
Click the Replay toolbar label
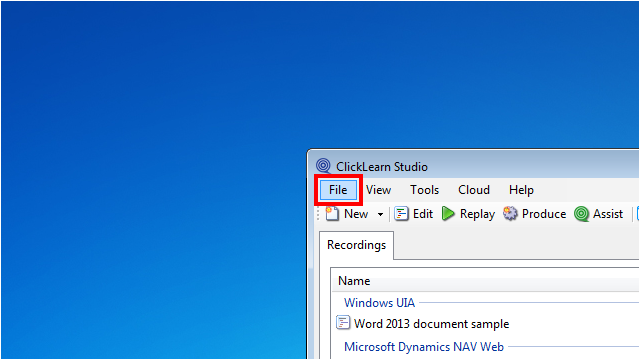[477, 214]
